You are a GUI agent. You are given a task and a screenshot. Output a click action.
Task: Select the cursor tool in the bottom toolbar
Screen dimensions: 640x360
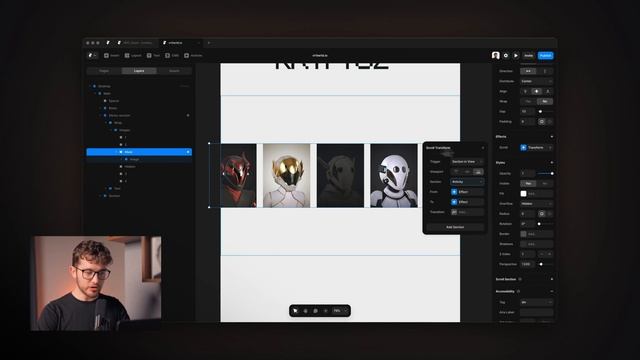pyautogui.click(x=296, y=311)
